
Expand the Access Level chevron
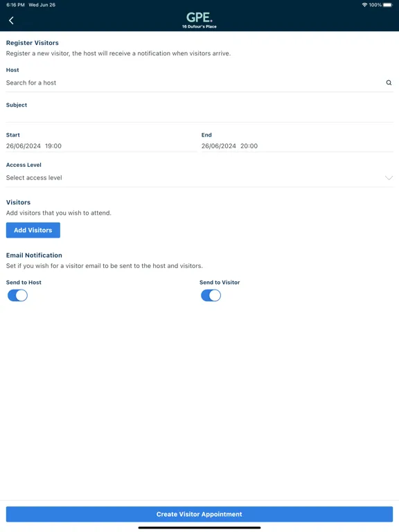click(x=389, y=178)
